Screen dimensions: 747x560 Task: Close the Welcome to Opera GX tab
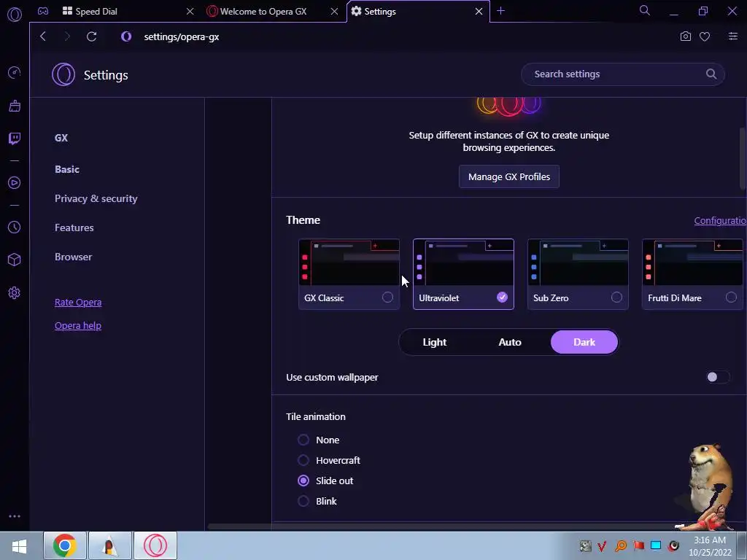coord(334,11)
